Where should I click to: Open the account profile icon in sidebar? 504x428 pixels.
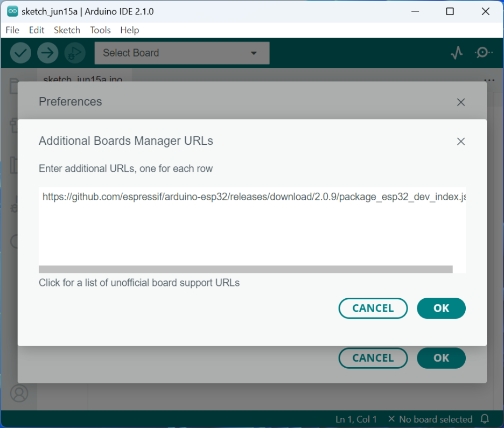(19, 393)
